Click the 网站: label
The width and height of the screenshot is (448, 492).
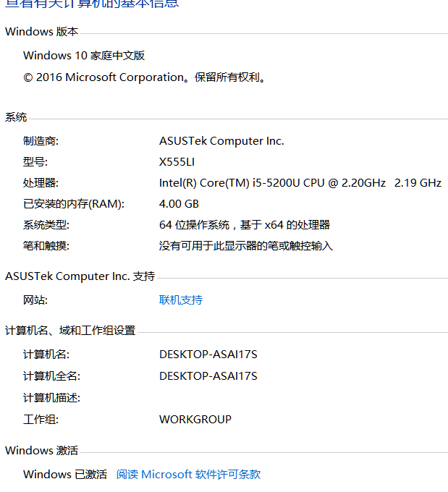[x=35, y=300]
